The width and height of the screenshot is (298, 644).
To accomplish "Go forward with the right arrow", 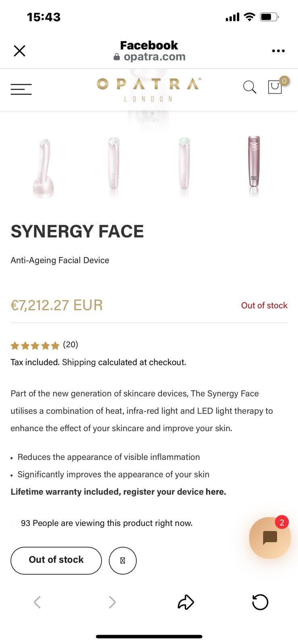I will 112,602.
